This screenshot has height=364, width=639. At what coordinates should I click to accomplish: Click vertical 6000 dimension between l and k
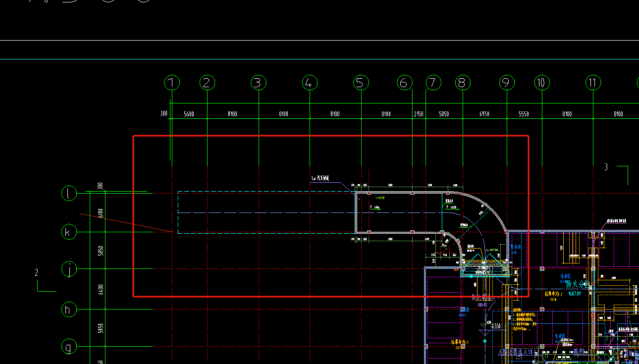101,213
